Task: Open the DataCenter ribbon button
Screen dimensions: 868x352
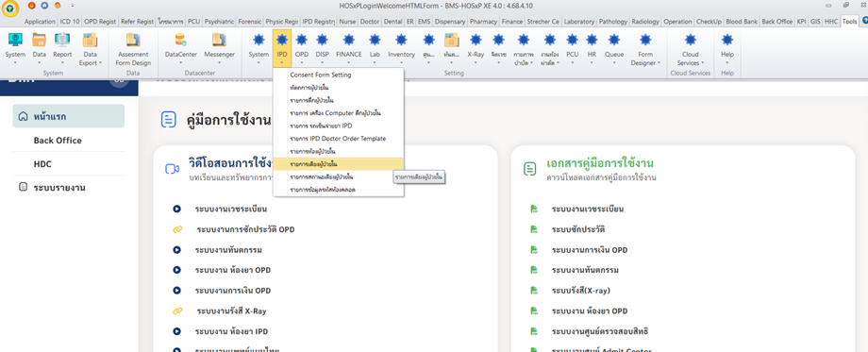Action: pyautogui.click(x=180, y=48)
